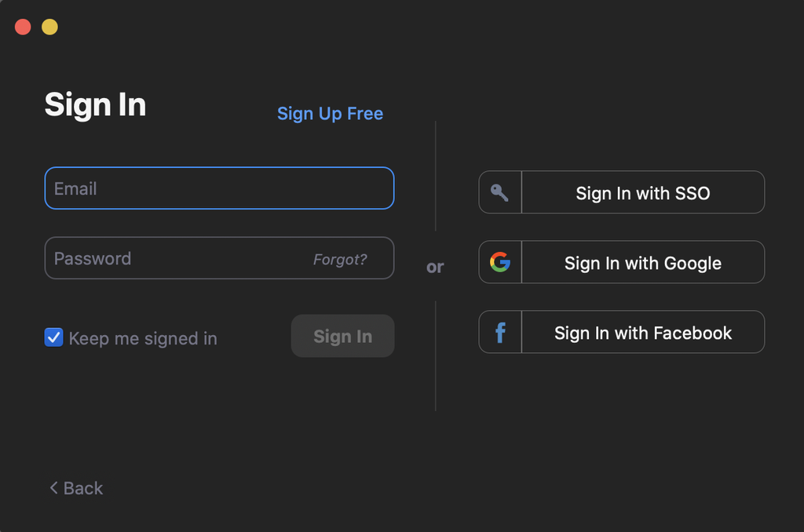Select the Sign In with Google text
Viewport: 804px width, 532px height.
point(642,263)
